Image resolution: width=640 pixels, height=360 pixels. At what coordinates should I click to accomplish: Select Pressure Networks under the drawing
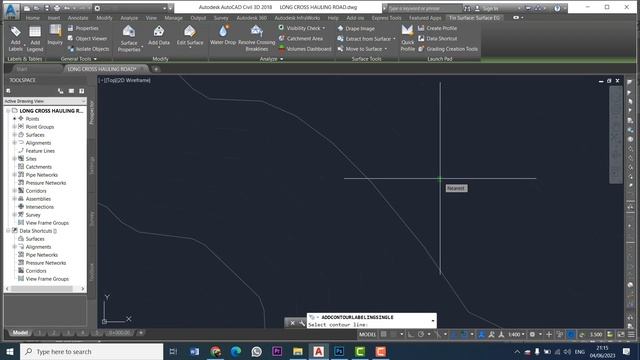(x=46, y=183)
